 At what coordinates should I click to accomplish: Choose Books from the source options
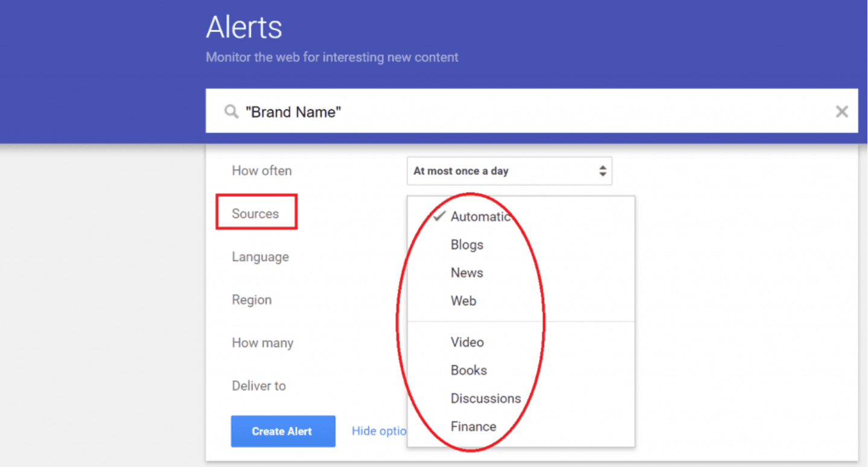click(469, 370)
